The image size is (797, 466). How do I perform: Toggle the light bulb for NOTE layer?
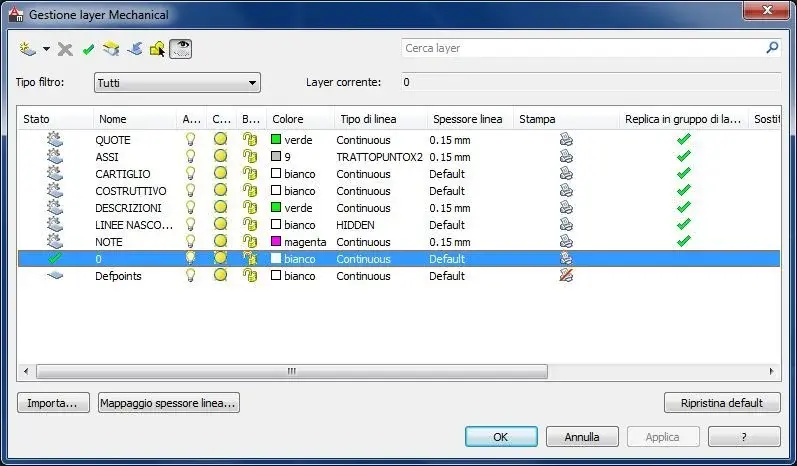(x=190, y=241)
